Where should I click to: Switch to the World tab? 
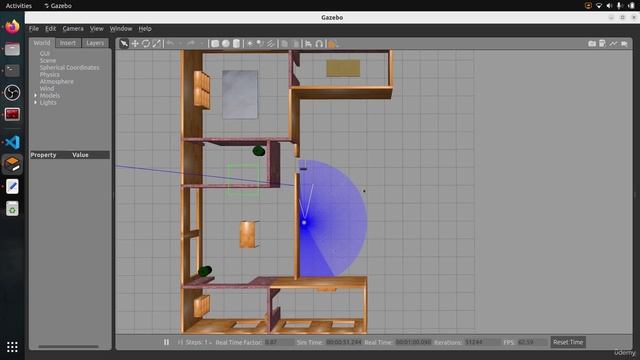(x=42, y=43)
